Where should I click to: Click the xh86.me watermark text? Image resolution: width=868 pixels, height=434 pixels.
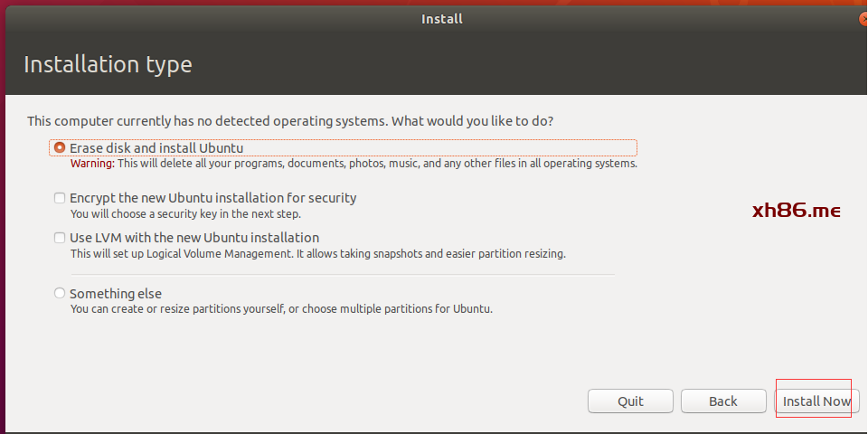[797, 211]
